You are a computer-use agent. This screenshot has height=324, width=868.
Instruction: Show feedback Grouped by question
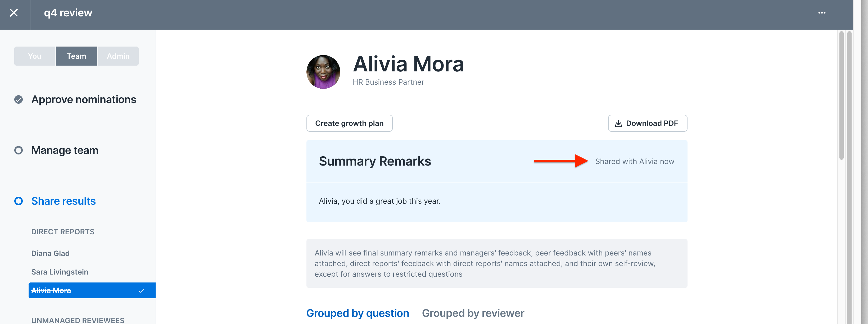[x=358, y=313]
